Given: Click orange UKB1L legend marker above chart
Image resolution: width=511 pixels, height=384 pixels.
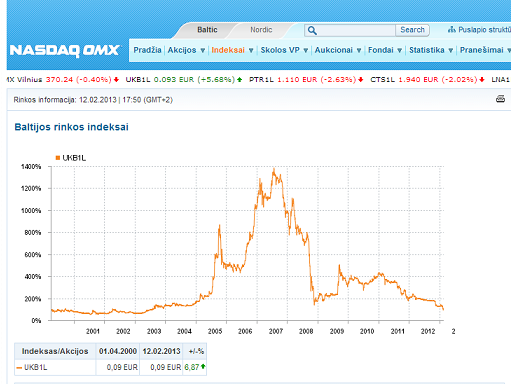Looking at the screenshot, I should tap(58, 158).
